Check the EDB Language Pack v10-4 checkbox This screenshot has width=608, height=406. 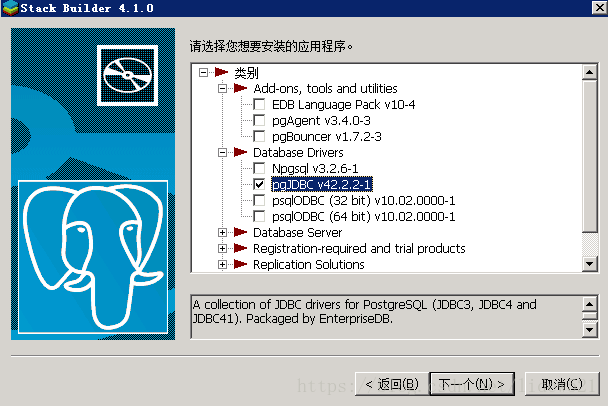click(x=259, y=104)
